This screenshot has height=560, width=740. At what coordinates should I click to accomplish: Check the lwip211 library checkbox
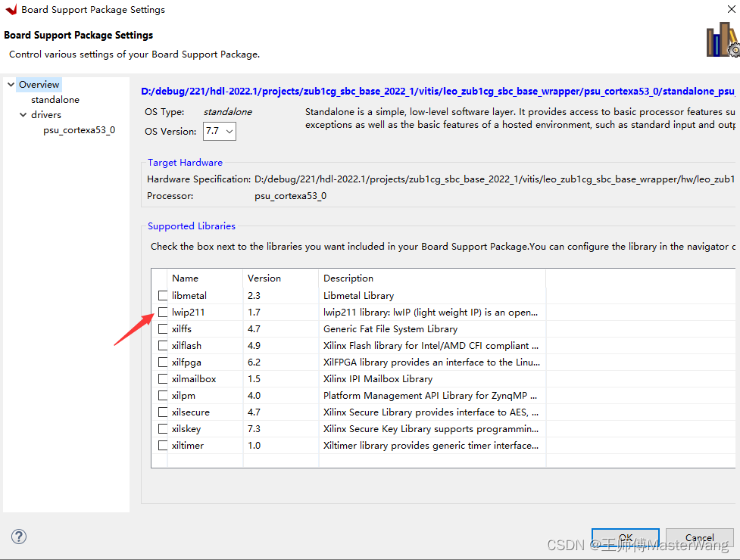click(x=163, y=312)
